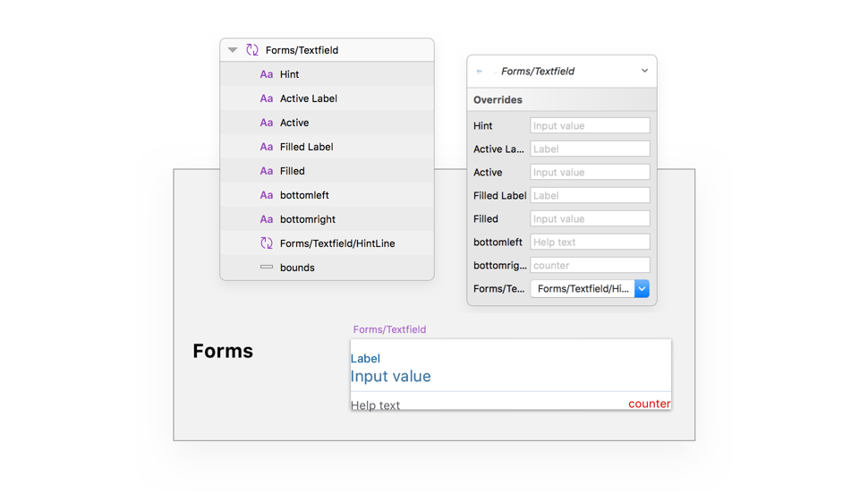
Task: Click the Aa icon beside Filled layer
Action: pos(267,171)
